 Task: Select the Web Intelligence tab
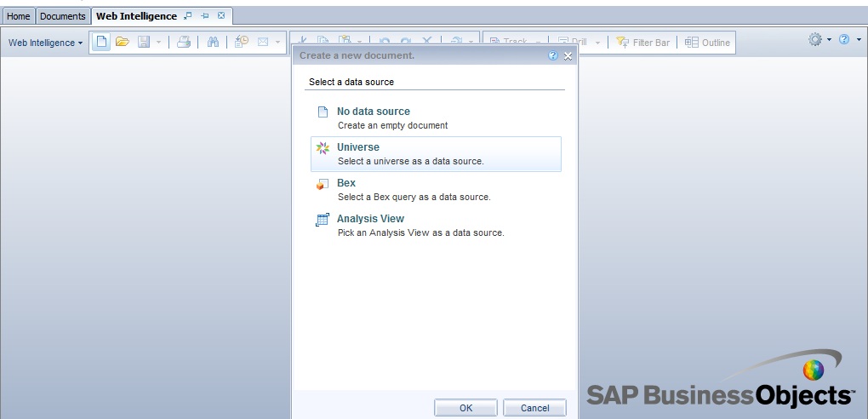(x=137, y=16)
